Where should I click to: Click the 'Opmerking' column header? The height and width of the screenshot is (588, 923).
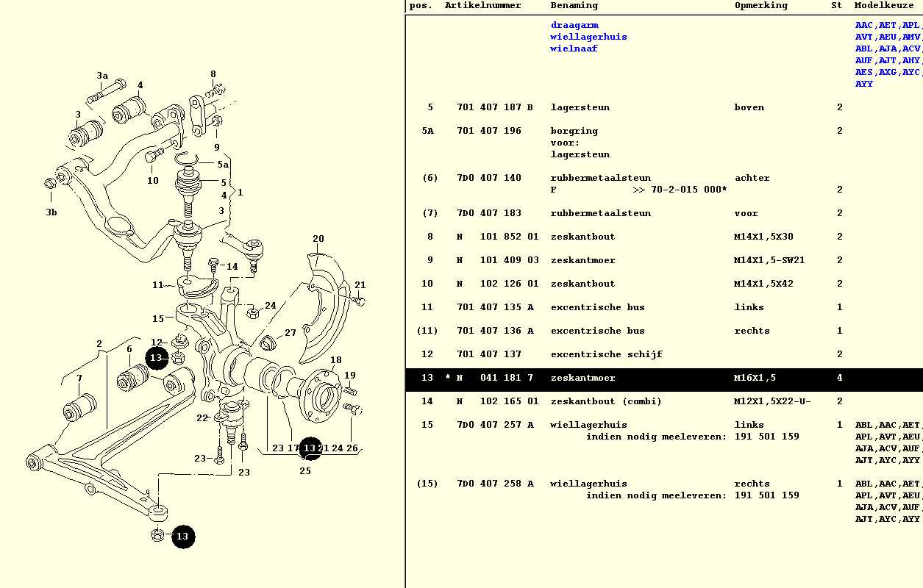761,5
